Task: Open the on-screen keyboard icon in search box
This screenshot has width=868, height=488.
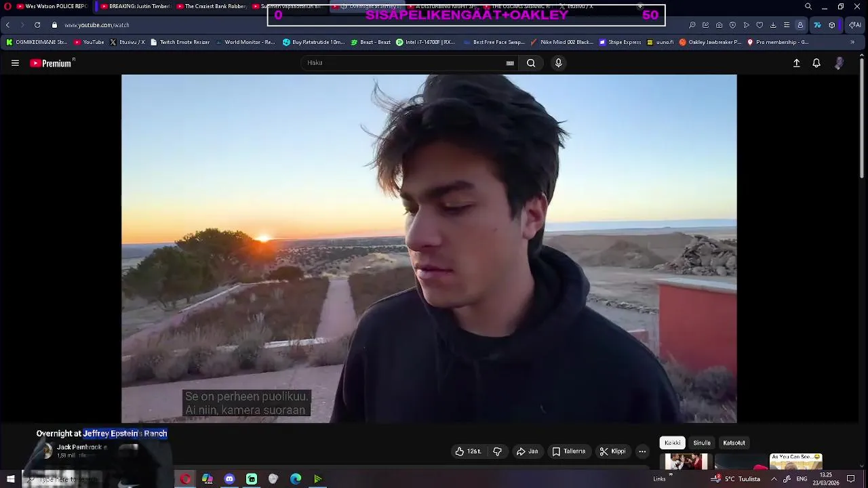Action: (x=510, y=63)
